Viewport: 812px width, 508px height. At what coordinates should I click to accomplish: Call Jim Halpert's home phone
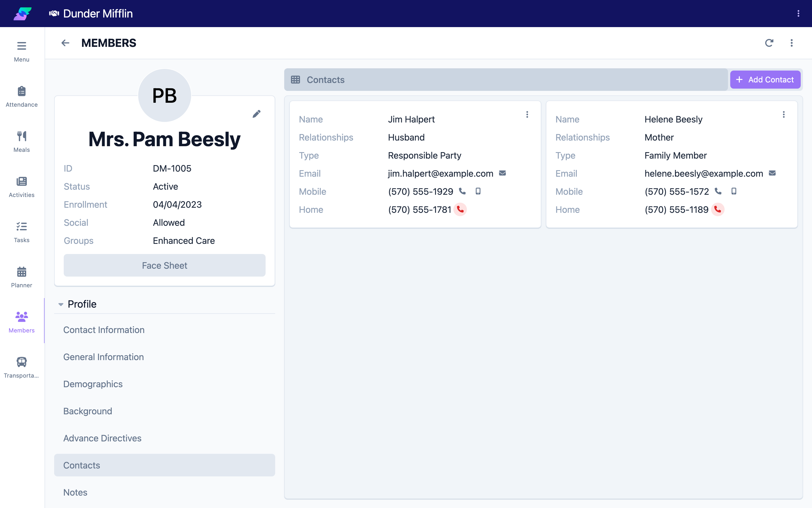[460, 209]
